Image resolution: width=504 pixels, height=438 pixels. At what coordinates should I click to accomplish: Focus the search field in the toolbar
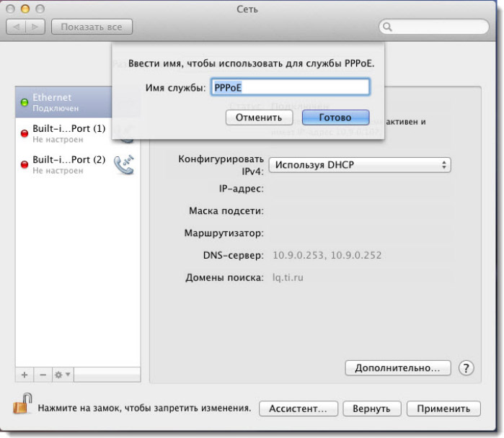434,27
